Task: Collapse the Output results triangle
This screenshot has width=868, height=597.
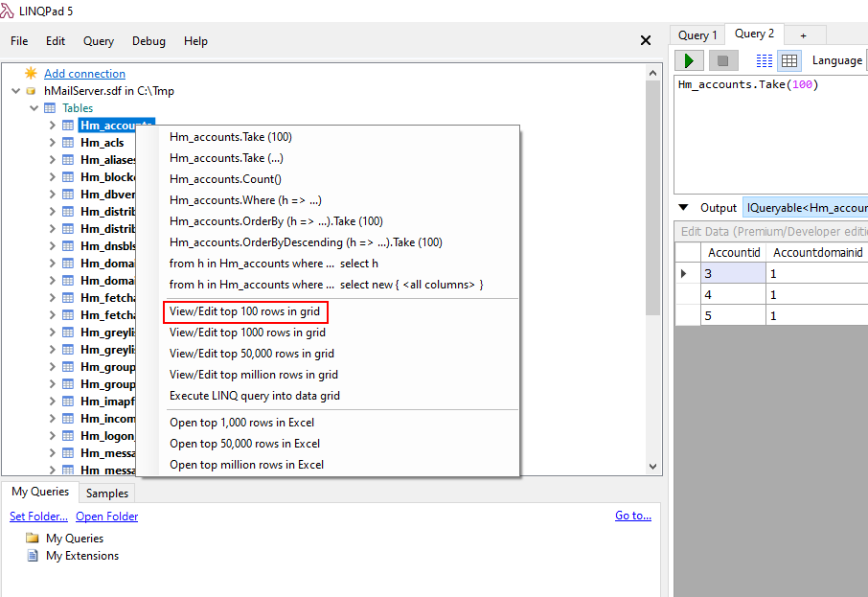Action: 684,208
